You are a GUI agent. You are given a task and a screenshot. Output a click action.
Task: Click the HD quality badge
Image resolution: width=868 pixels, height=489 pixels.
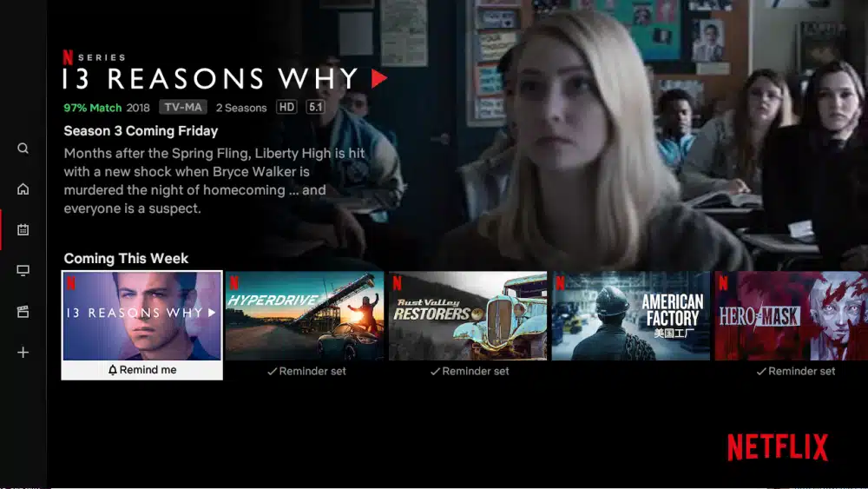click(x=286, y=108)
